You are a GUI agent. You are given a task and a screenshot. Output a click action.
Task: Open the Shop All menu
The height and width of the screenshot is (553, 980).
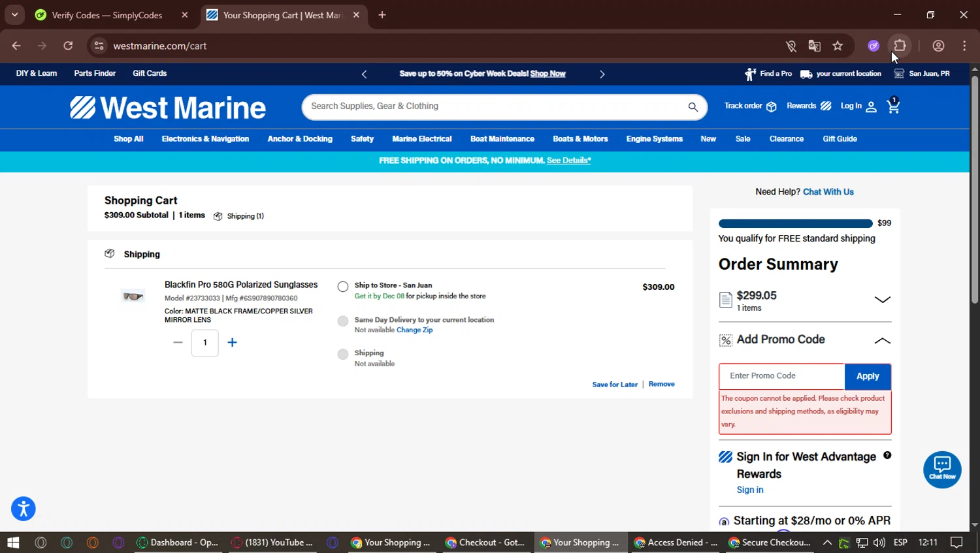(129, 139)
